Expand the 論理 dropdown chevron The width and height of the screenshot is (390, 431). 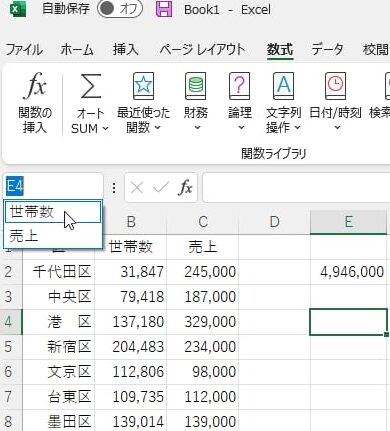click(241, 128)
